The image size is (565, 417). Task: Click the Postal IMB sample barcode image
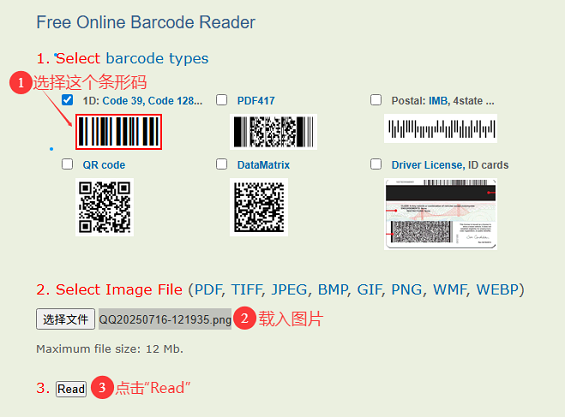tap(440, 129)
